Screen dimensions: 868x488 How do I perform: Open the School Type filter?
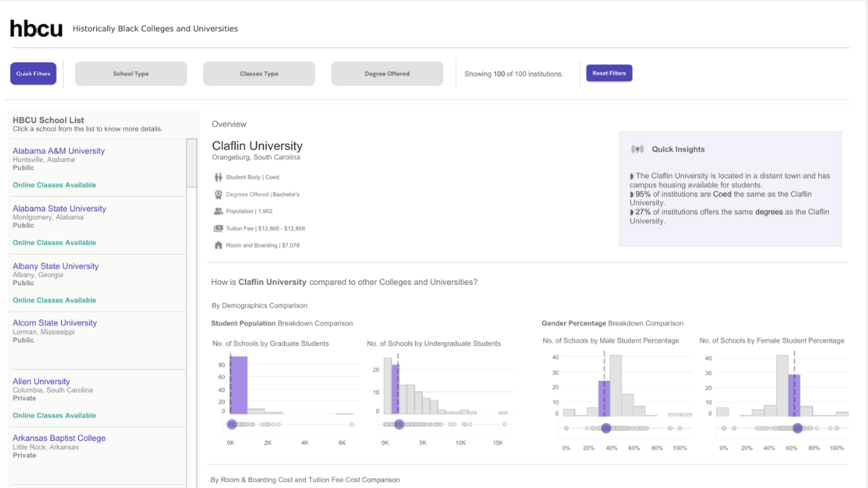(130, 73)
